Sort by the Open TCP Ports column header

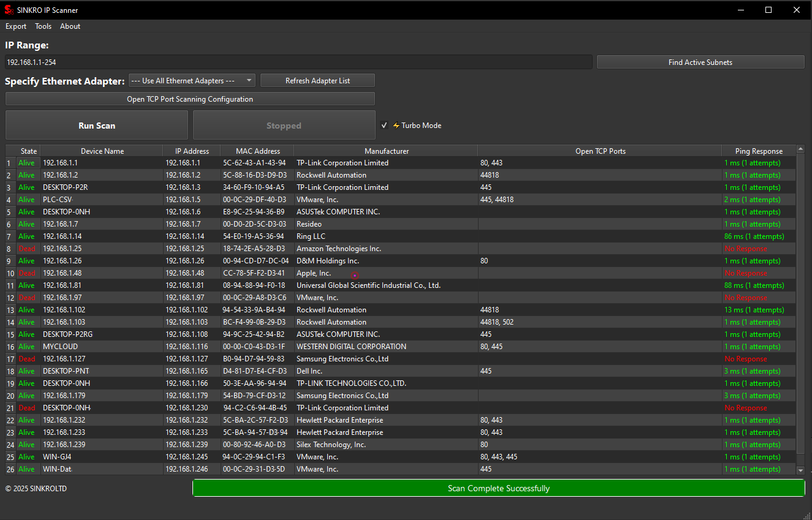[600, 151]
